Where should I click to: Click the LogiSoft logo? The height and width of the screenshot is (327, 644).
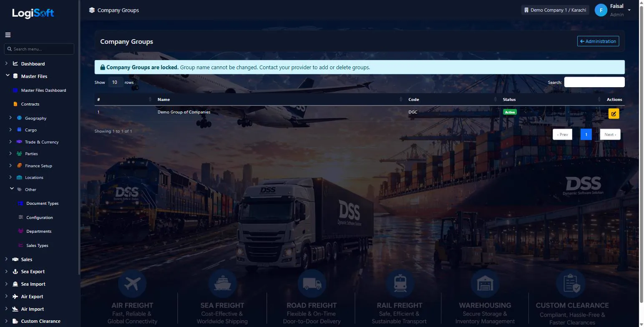point(33,13)
